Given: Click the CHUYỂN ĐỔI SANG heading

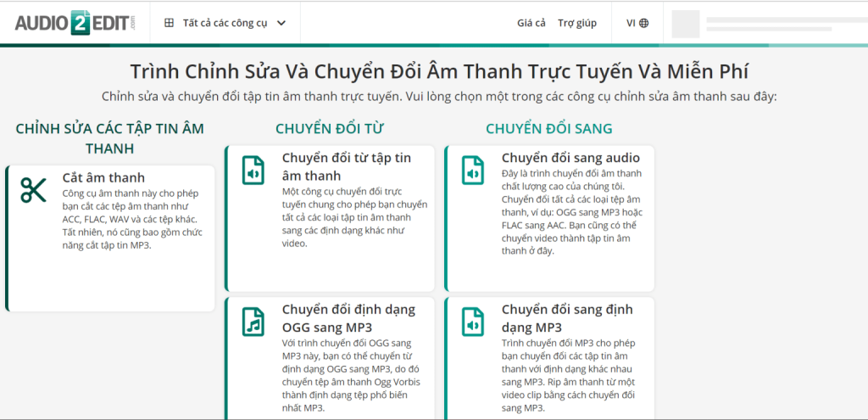Looking at the screenshot, I should point(549,129).
